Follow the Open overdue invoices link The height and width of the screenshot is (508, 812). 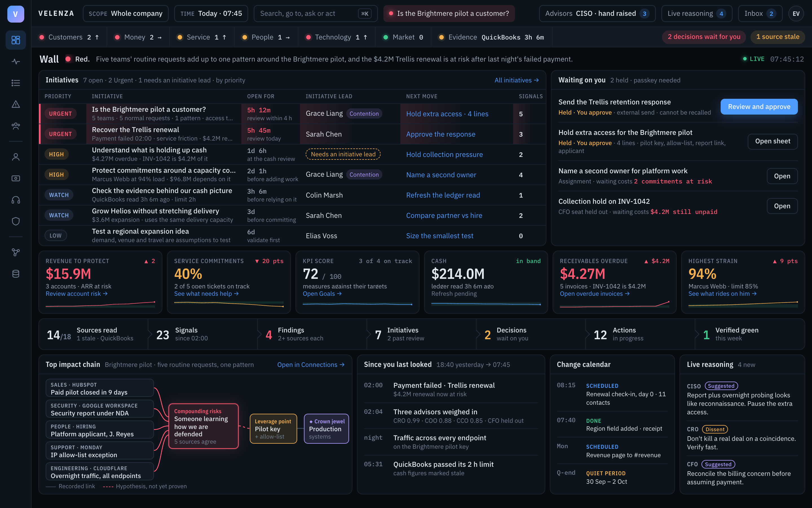tap(595, 294)
